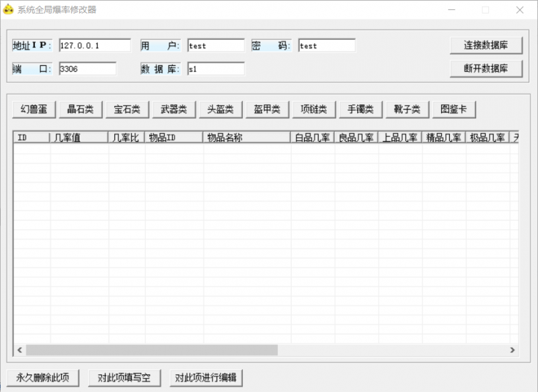Select the 盔甲类 category button
Screen dimensions: 538x392
point(266,109)
